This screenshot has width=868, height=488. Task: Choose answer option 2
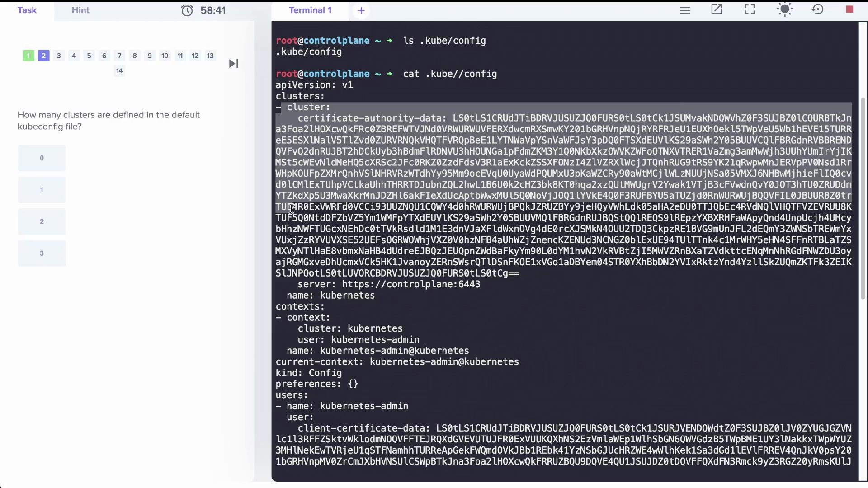click(x=42, y=221)
